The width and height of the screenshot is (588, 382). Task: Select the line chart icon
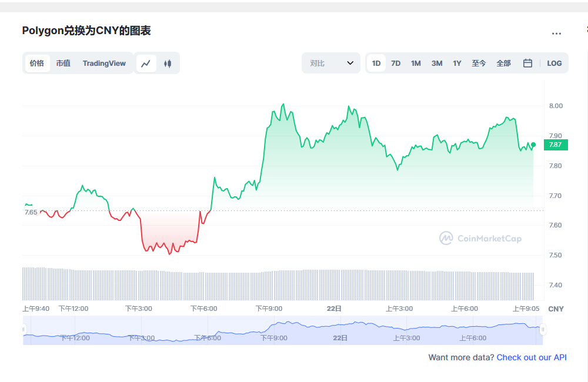point(146,63)
